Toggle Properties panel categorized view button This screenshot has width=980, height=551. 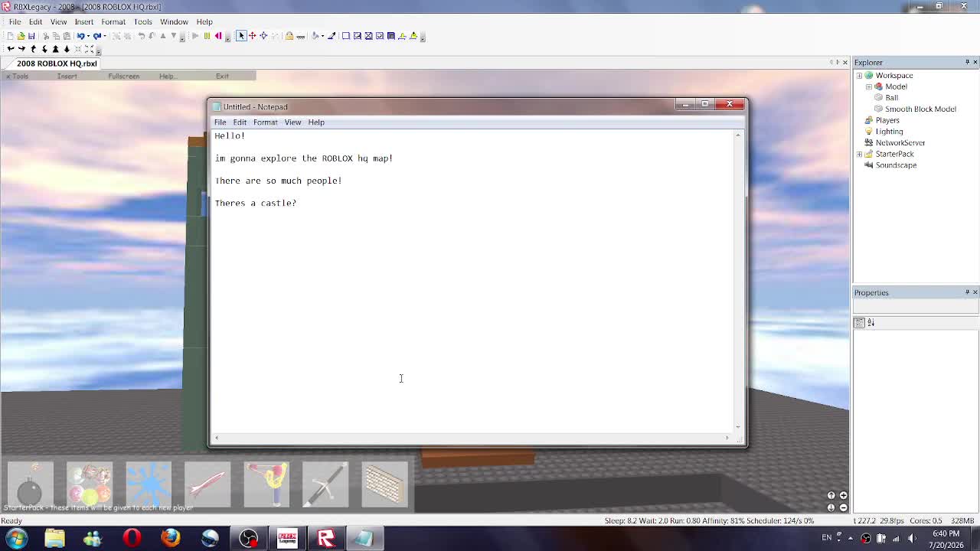click(859, 323)
